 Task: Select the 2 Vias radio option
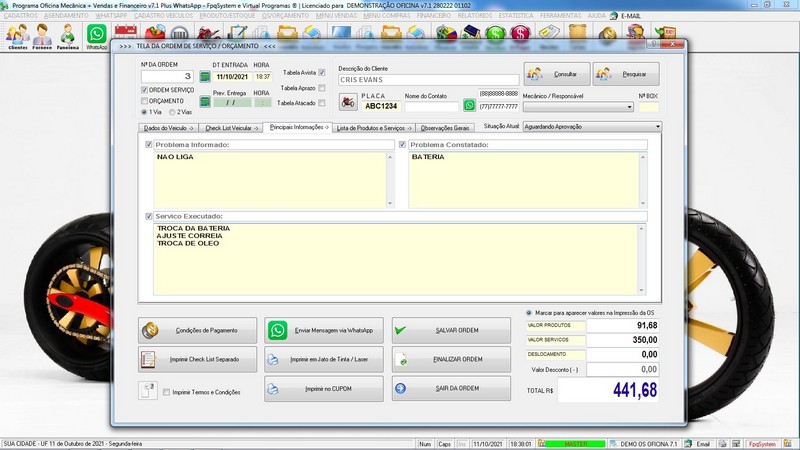[x=172, y=112]
